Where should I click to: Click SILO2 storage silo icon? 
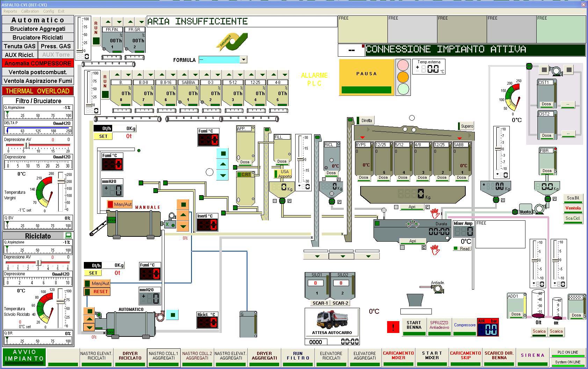click(x=342, y=285)
